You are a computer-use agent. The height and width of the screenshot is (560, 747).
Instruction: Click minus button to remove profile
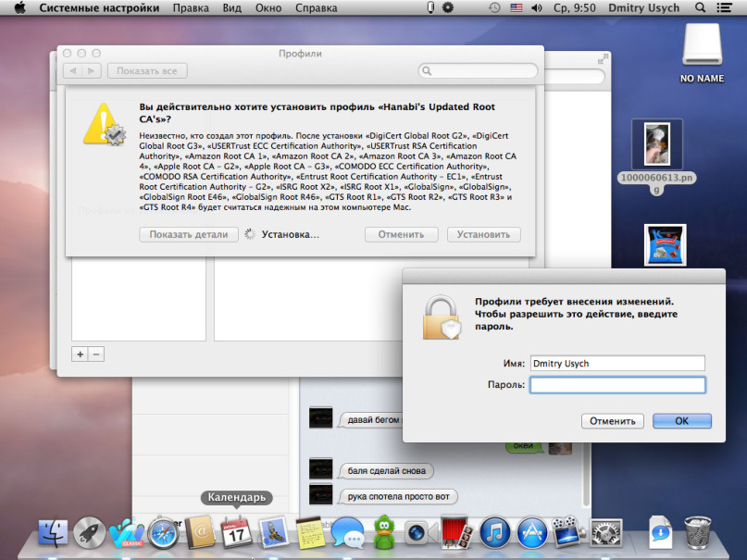pyautogui.click(x=96, y=355)
